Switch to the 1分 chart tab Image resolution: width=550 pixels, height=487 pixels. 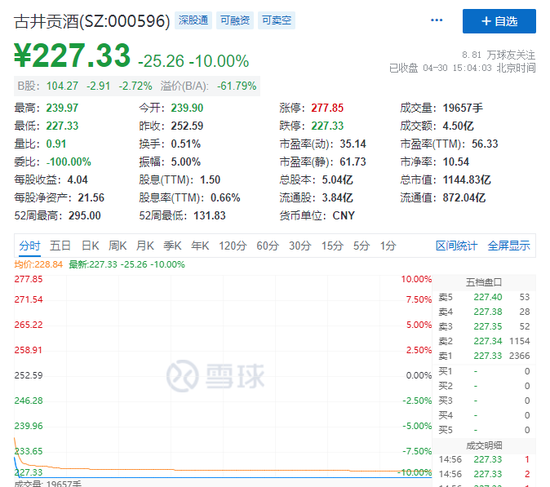point(388,246)
